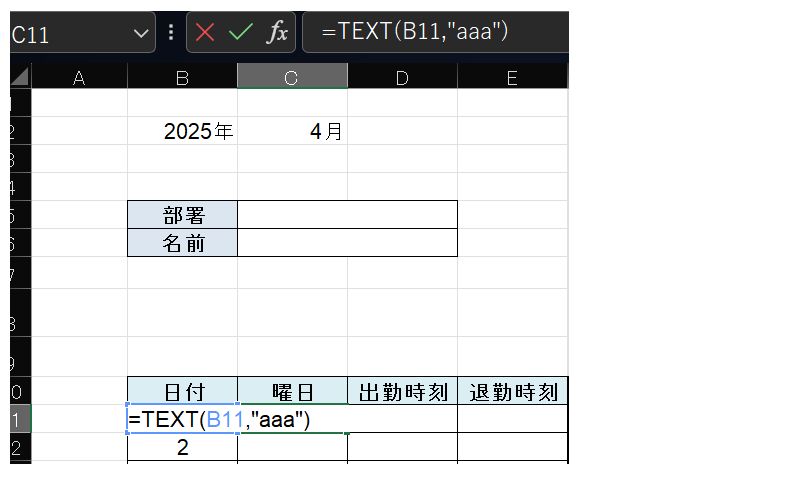Click the three-dot Name Box resize handle

(171, 32)
